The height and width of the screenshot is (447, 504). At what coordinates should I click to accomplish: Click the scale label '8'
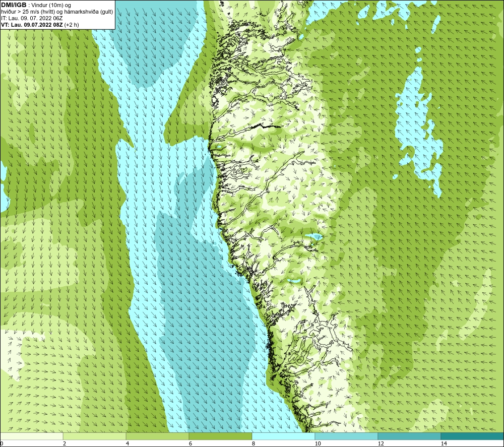point(254,443)
